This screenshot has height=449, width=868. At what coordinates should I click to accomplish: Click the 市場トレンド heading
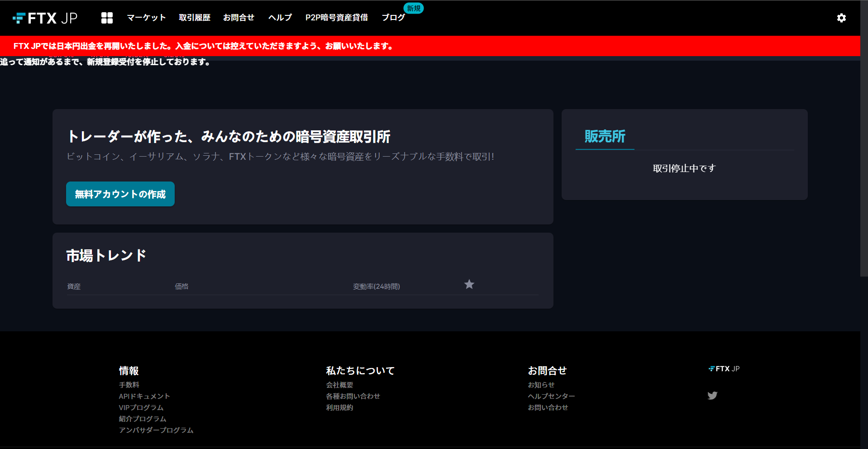[106, 255]
